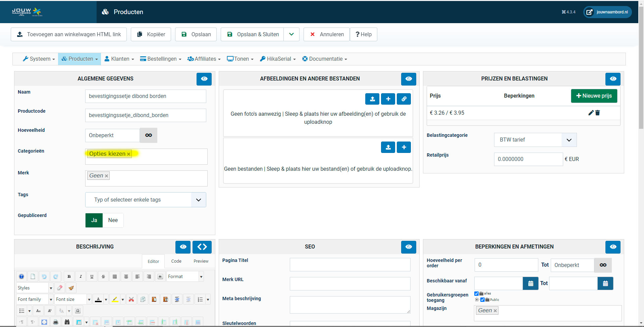Open the Systeem menu
644x327 pixels.
[39, 59]
